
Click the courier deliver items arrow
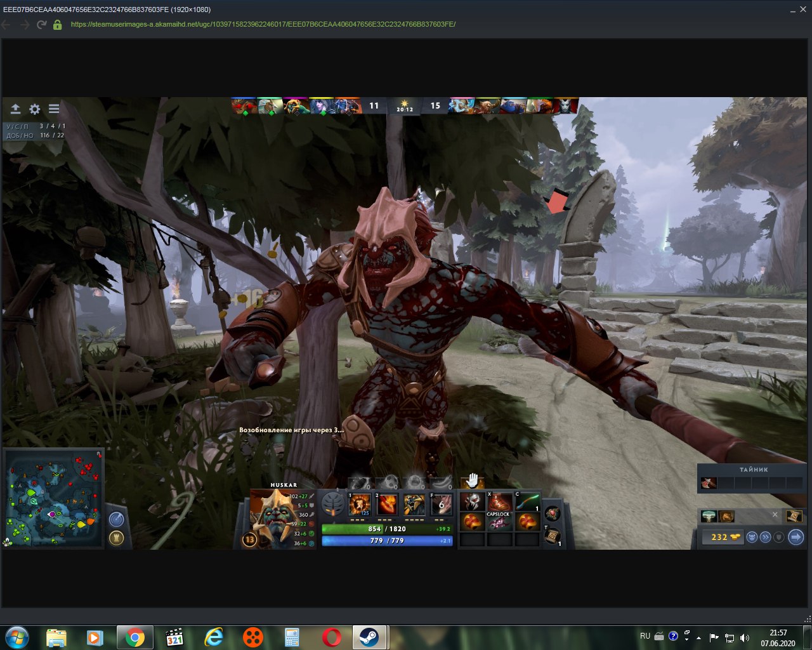coord(796,537)
